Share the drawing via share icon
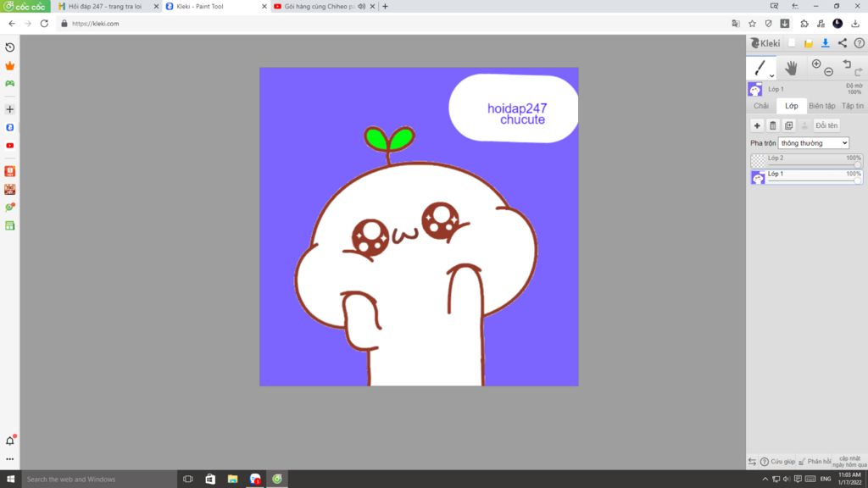Image resolution: width=868 pixels, height=488 pixels. tap(842, 43)
